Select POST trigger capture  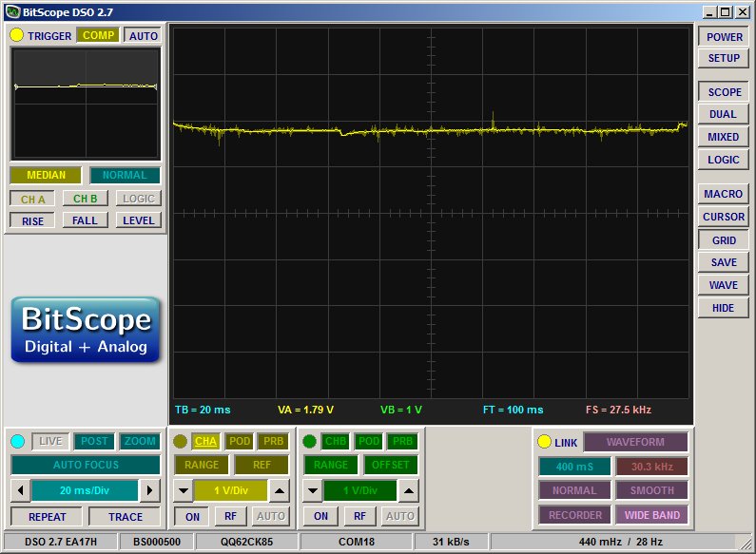click(94, 441)
